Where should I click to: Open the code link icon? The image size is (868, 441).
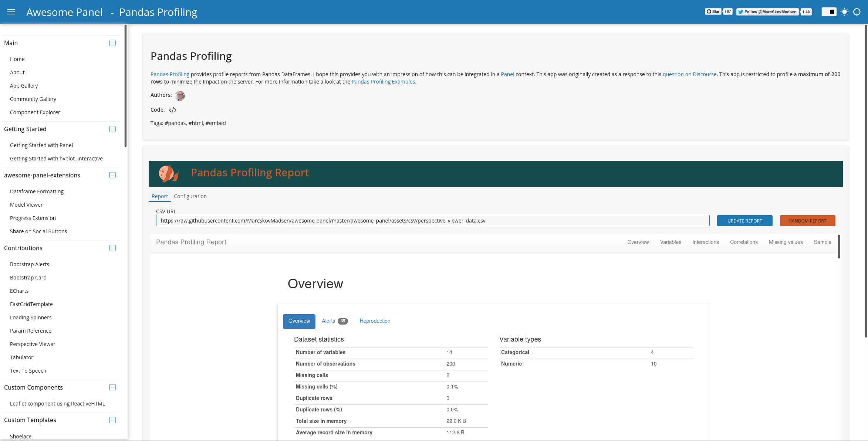[x=173, y=110]
